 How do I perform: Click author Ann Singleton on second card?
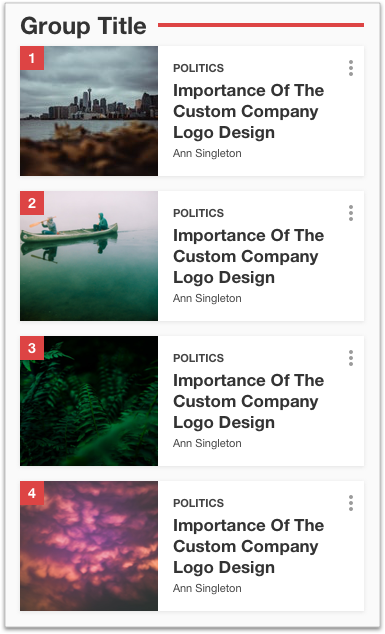[x=207, y=298]
